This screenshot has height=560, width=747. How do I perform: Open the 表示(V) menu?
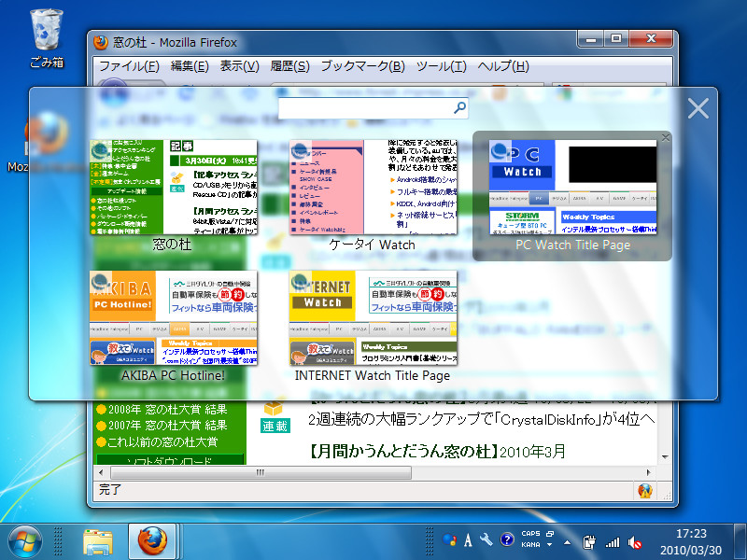click(x=240, y=66)
